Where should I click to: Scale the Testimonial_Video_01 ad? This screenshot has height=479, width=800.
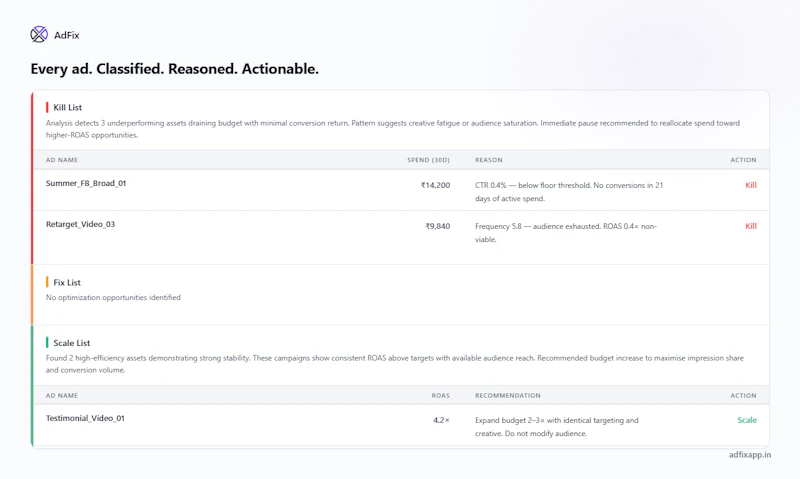click(x=747, y=420)
